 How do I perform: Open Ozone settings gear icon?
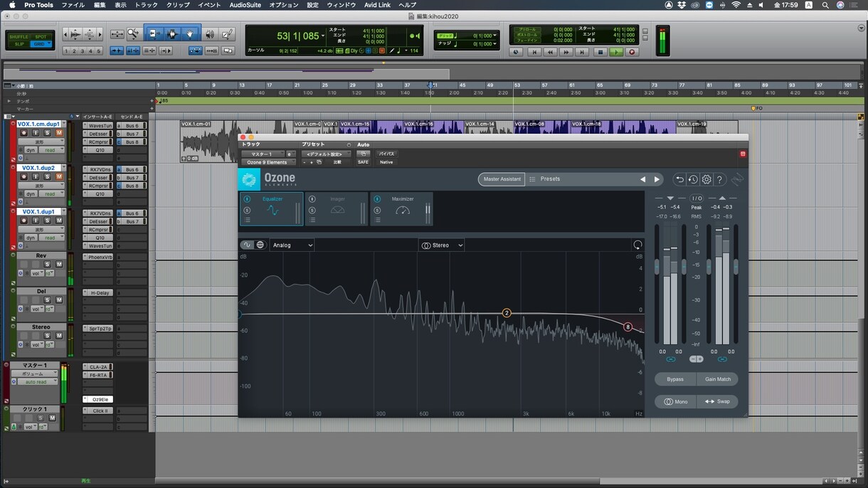coord(706,180)
